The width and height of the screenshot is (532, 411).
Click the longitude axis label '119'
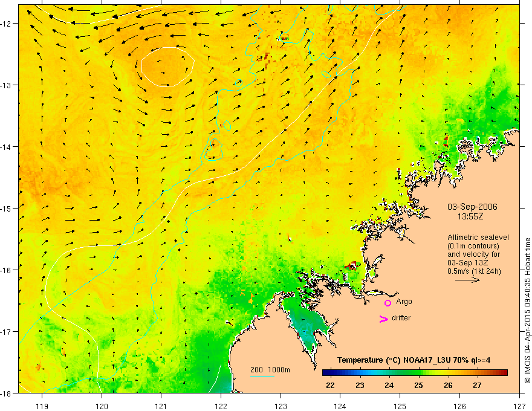tap(42, 406)
